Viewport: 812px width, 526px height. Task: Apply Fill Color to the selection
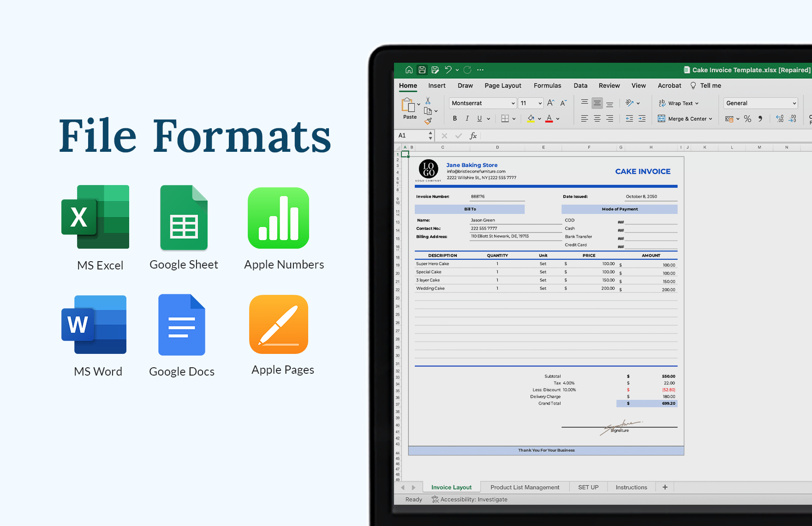coord(531,119)
